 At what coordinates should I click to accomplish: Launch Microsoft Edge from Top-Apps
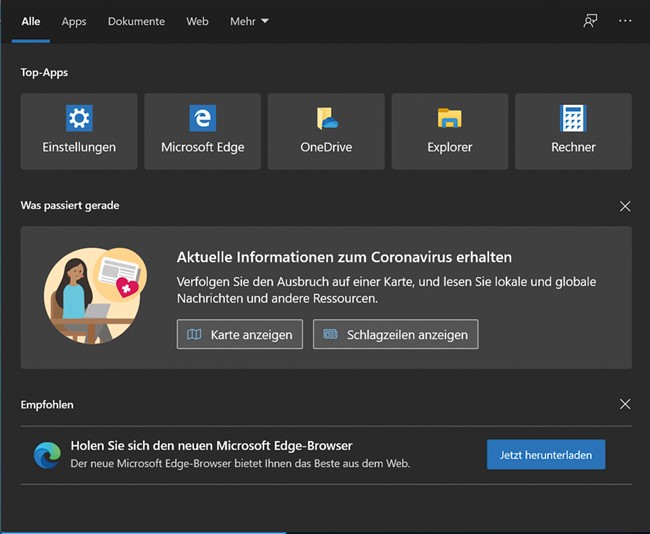202,131
